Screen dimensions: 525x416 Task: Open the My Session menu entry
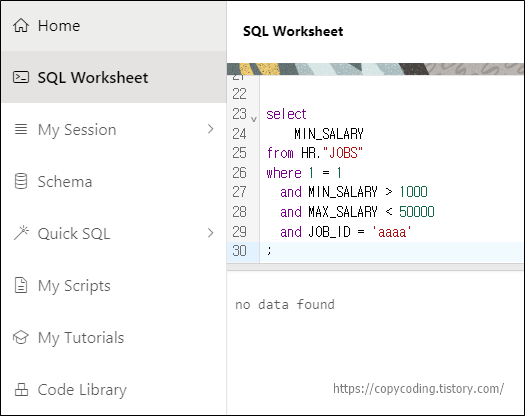coord(114,129)
